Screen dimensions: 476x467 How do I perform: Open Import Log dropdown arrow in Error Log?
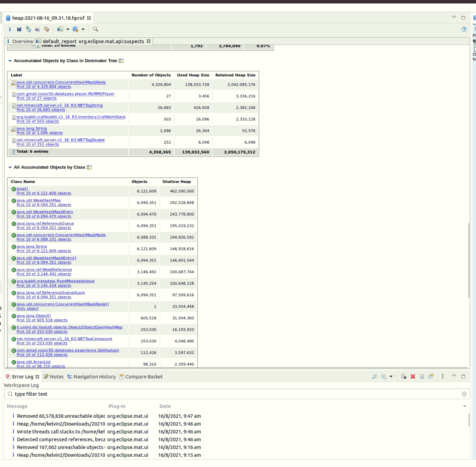tap(391, 376)
